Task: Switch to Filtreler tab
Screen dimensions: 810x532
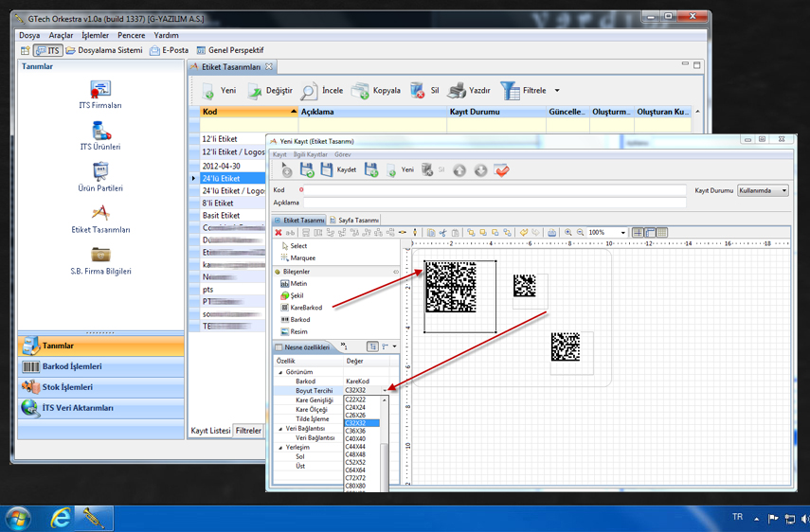Action: coord(248,431)
